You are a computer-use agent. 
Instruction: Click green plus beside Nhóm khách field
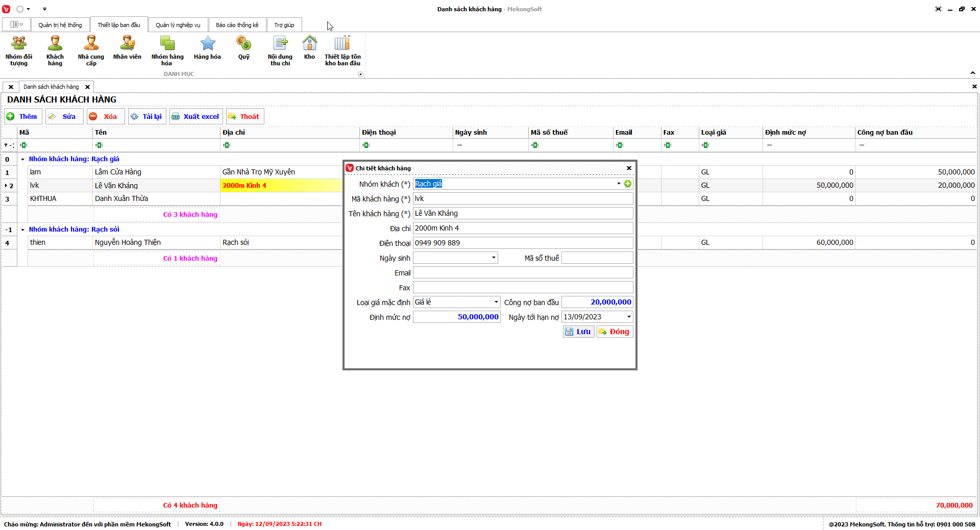pos(628,184)
